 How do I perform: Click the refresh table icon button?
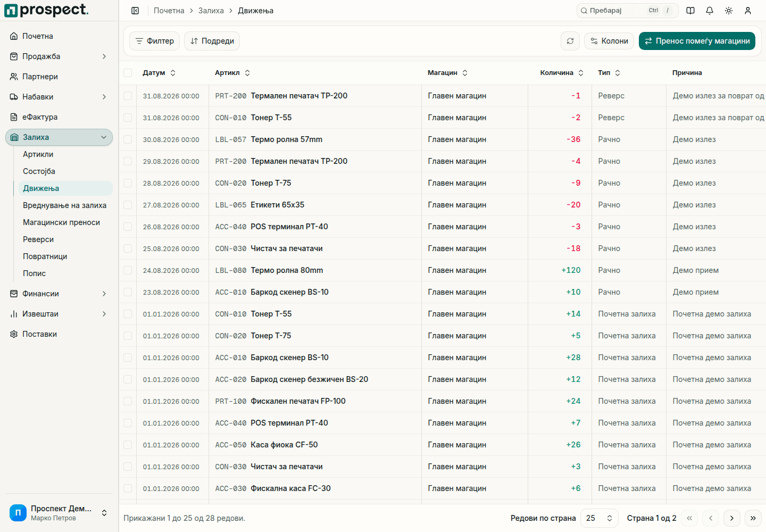click(570, 41)
